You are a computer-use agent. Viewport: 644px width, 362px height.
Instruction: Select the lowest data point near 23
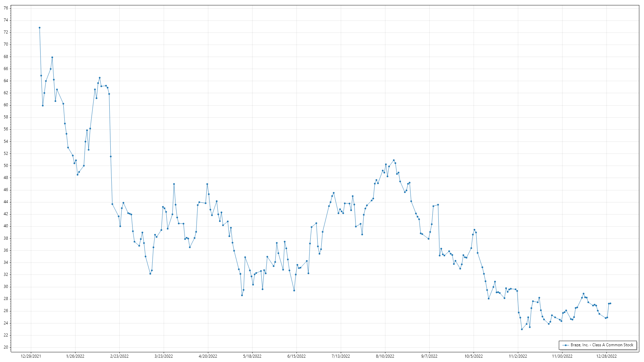tap(522, 329)
